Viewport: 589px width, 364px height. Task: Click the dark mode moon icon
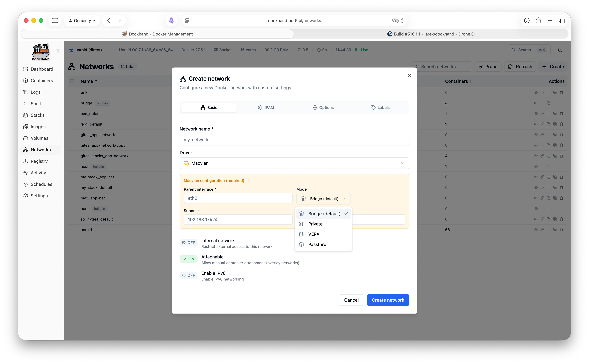560,50
